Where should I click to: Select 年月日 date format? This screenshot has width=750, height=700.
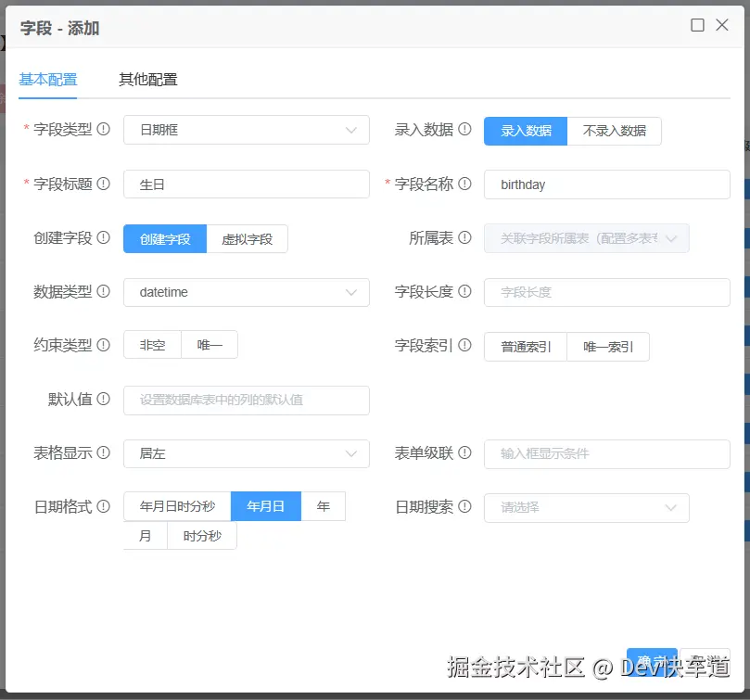266,506
